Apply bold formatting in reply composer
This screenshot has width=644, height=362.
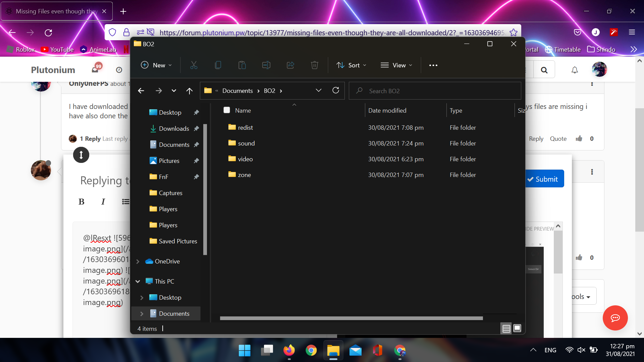[x=81, y=201]
